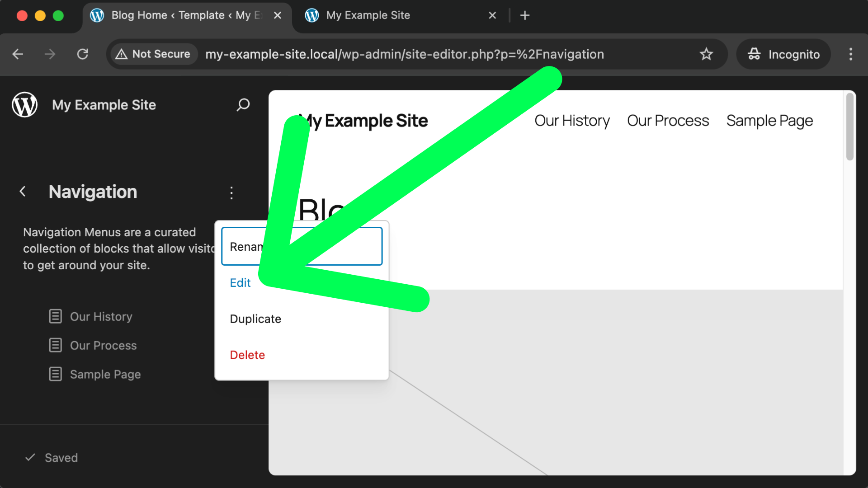Reload the page
868x488 pixels.
click(x=82, y=54)
